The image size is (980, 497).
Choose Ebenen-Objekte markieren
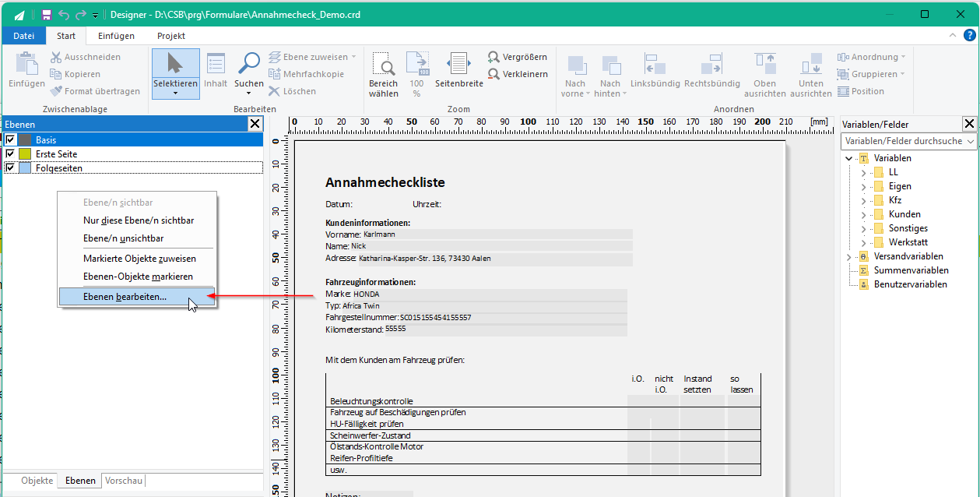coord(136,277)
